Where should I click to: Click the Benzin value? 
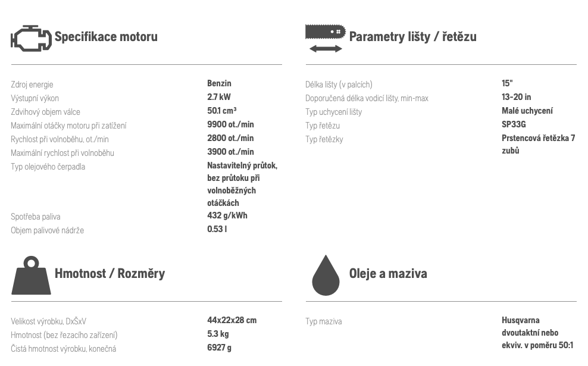tap(220, 83)
